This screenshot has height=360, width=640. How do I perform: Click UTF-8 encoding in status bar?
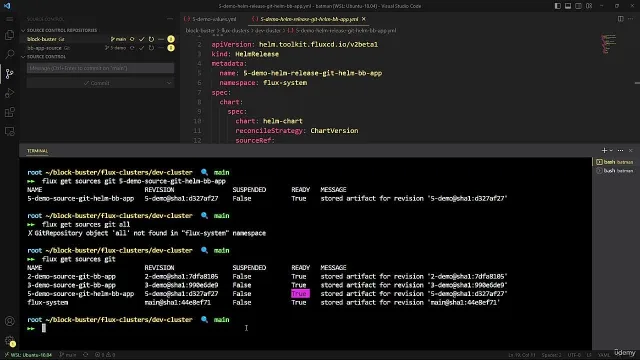point(574,355)
